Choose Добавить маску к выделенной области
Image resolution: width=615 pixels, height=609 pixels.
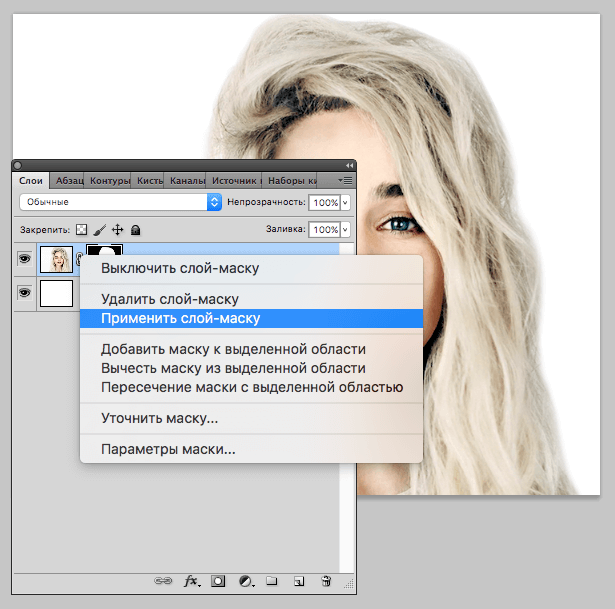(x=251, y=349)
